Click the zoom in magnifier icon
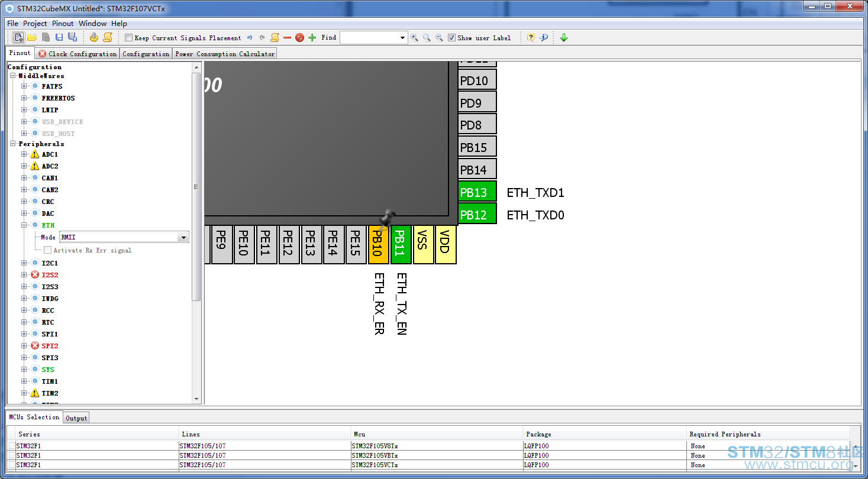The image size is (868, 479). (414, 38)
